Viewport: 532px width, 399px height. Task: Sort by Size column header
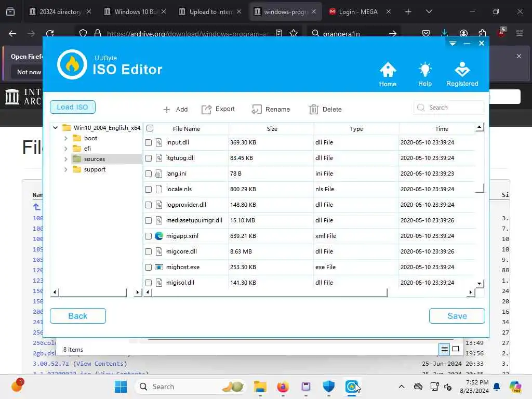tap(272, 129)
